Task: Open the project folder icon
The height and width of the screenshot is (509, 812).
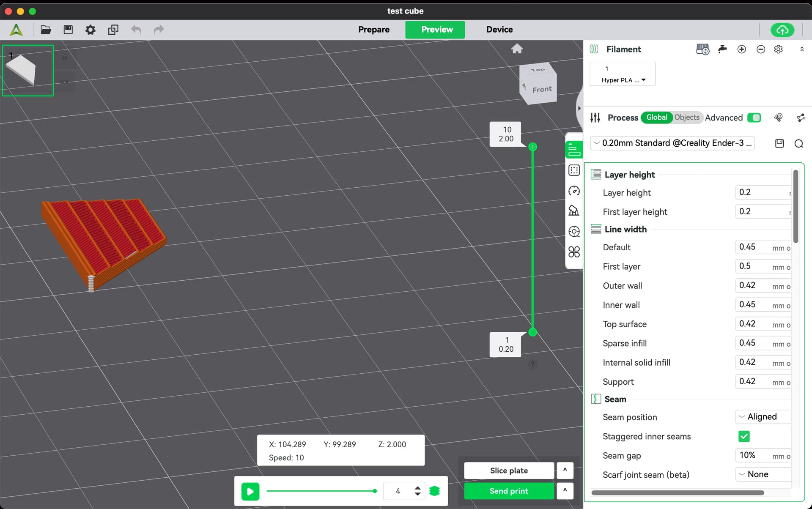Action: (x=46, y=30)
